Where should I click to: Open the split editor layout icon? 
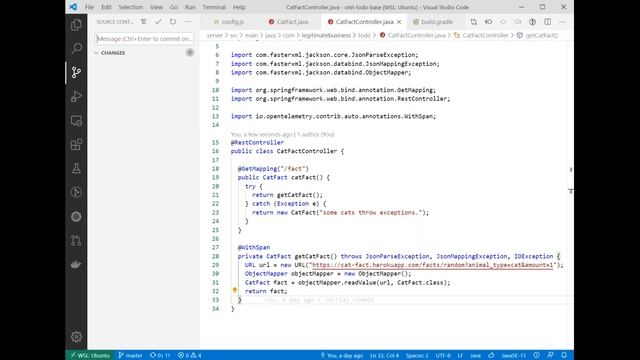pos(547,22)
